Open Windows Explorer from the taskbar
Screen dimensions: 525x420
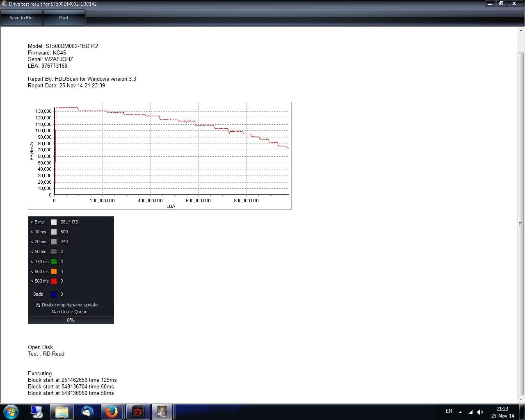(x=62, y=412)
